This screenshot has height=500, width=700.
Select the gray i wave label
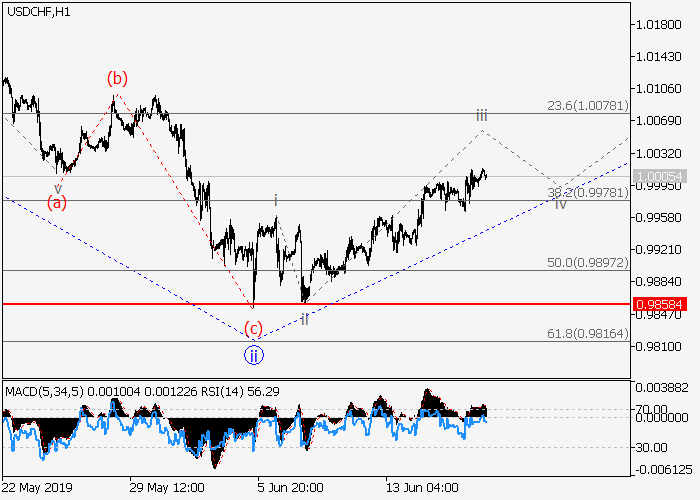(276, 200)
